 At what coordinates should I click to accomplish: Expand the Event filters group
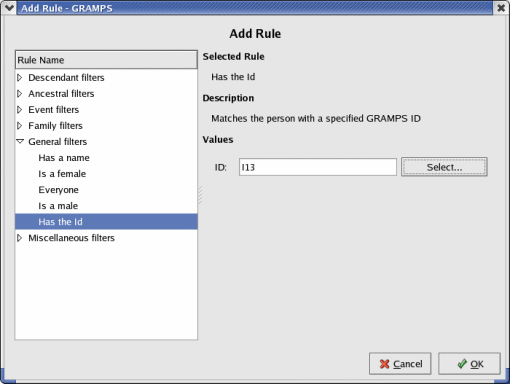coord(20,110)
